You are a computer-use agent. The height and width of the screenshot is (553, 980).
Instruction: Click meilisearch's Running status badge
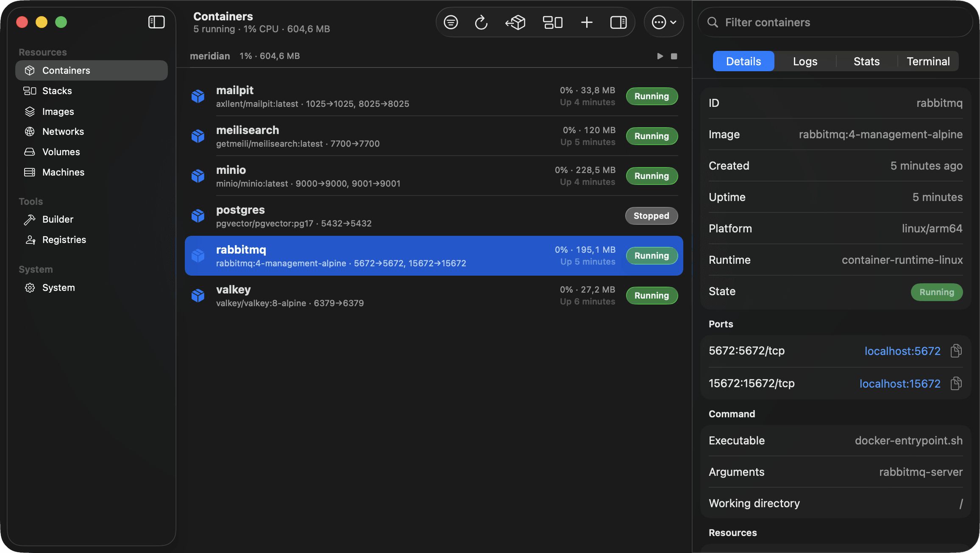[x=651, y=136]
